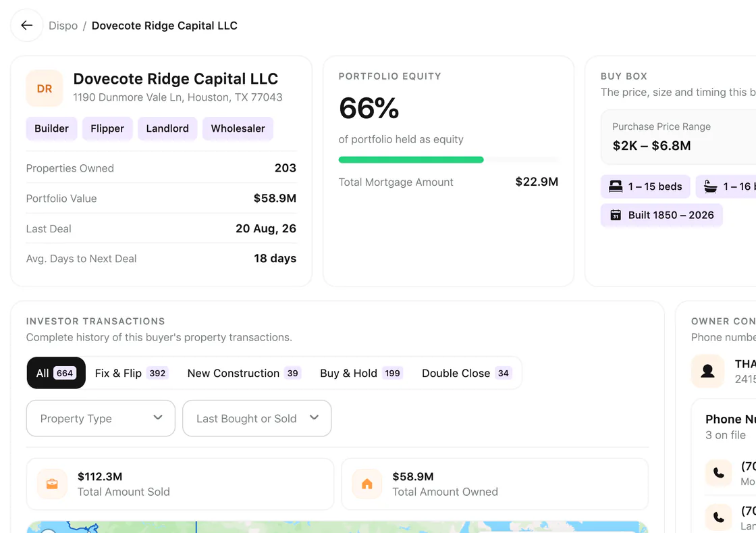
Task: Click the Built 1850 – 2026 chip
Action: (661, 215)
